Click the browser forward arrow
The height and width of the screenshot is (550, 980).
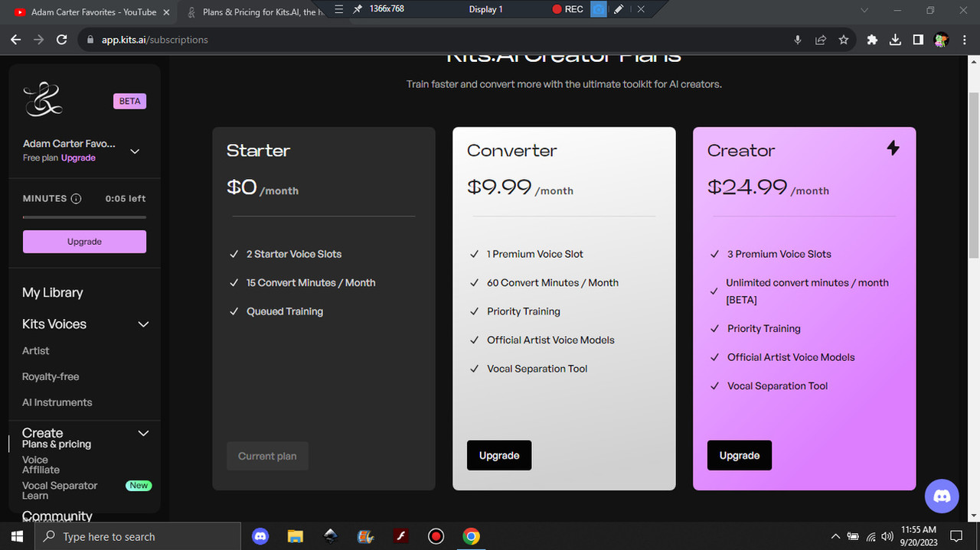pyautogui.click(x=39, y=40)
